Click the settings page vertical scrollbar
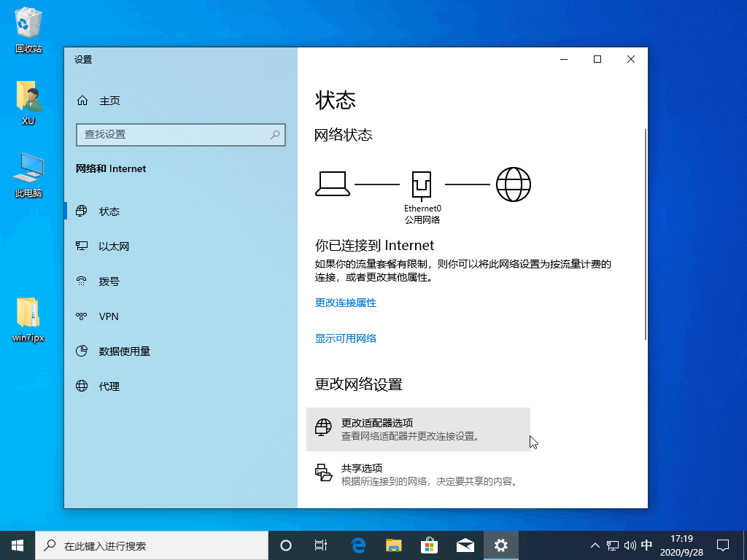Screen dimensions: 747x560 (646, 233)
